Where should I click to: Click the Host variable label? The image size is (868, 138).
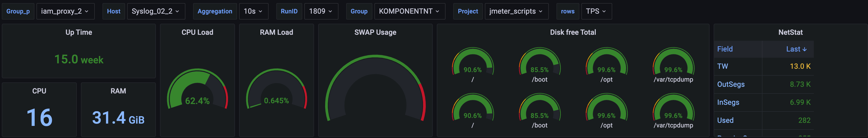pos(114,11)
